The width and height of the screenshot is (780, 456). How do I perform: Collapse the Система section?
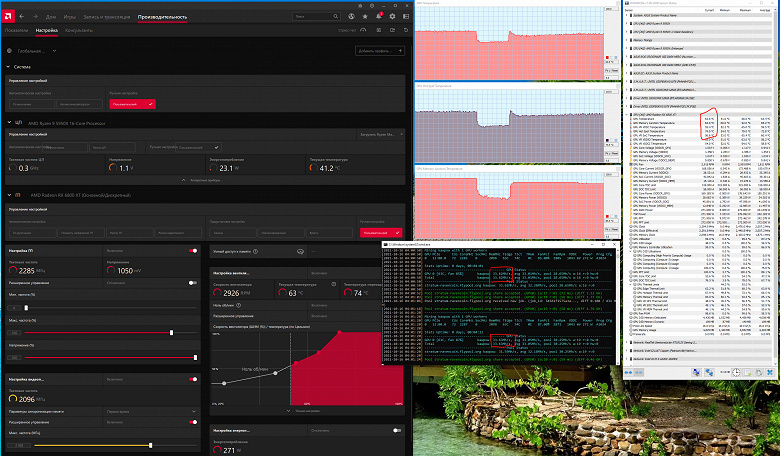tap(7, 67)
